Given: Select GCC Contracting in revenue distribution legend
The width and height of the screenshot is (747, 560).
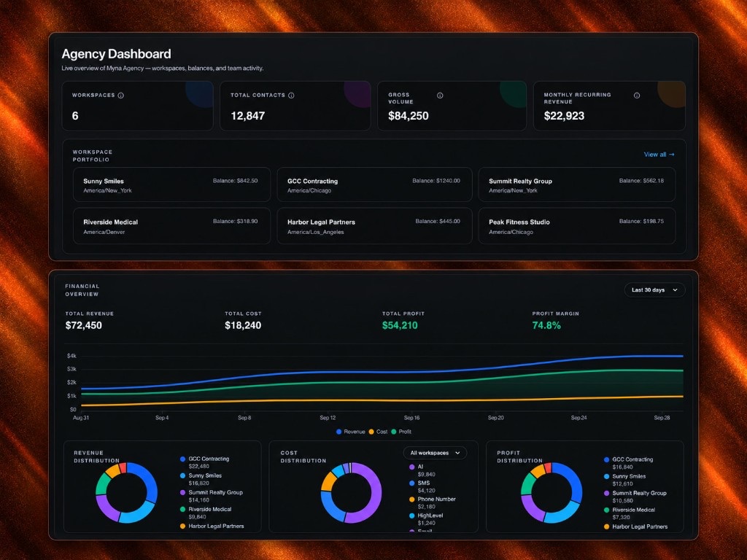Looking at the screenshot, I should click(205, 459).
